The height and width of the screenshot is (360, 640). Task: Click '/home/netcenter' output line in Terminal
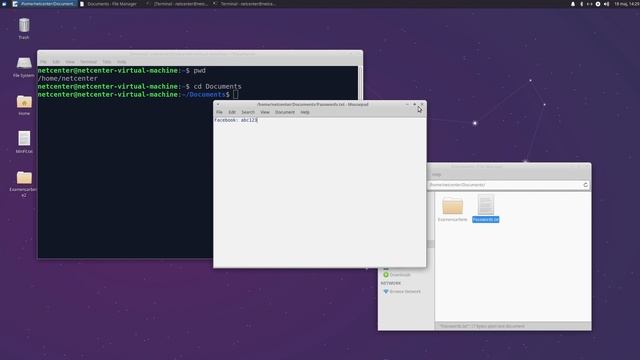click(x=67, y=78)
